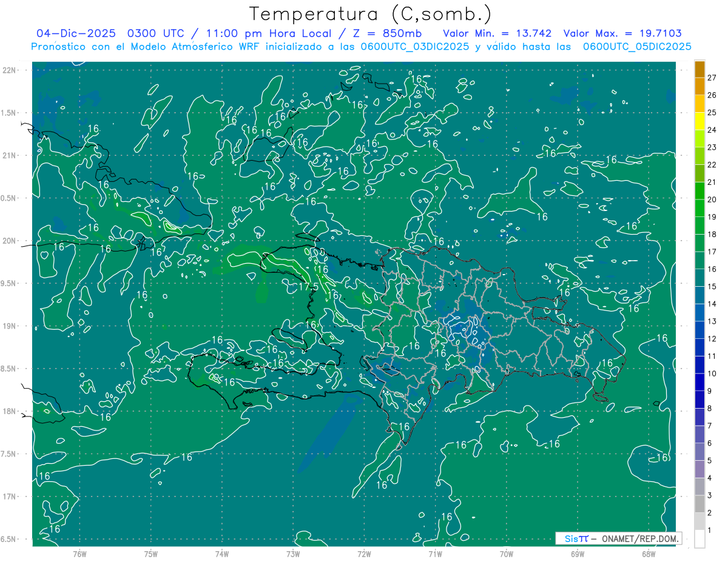Click the "70W" longitude label
Viewport: 728px width, 562px height.
[x=507, y=554]
